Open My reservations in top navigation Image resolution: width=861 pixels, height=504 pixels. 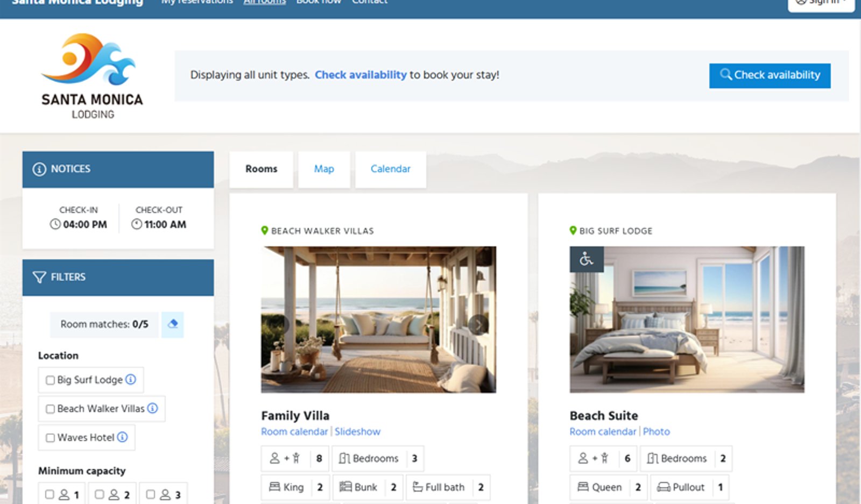coord(197,2)
